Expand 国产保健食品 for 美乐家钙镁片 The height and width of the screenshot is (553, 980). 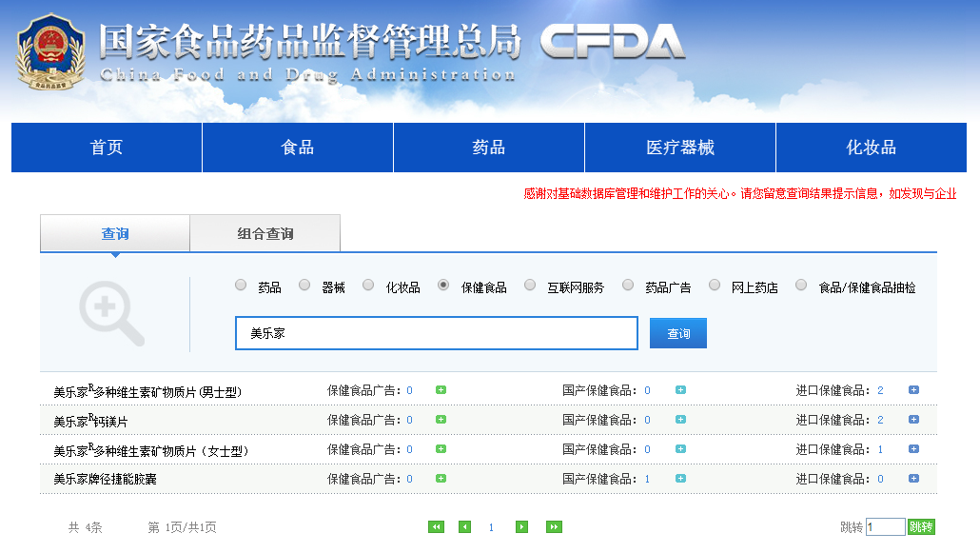coord(680,419)
